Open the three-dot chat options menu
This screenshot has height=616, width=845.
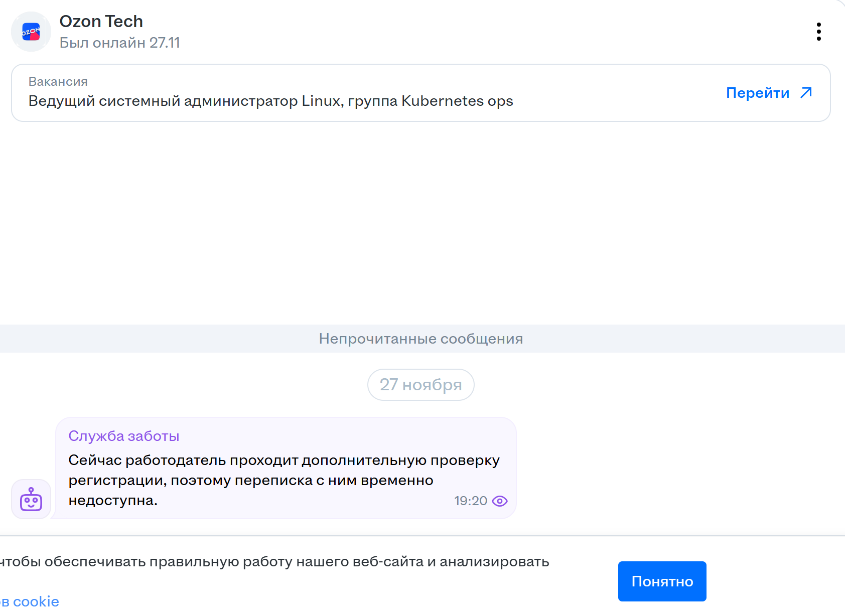[818, 32]
